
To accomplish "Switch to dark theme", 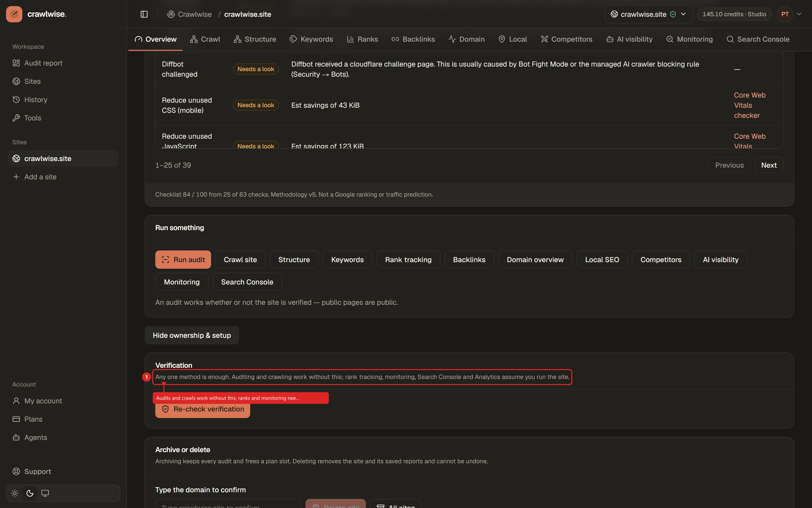I will (x=30, y=493).
